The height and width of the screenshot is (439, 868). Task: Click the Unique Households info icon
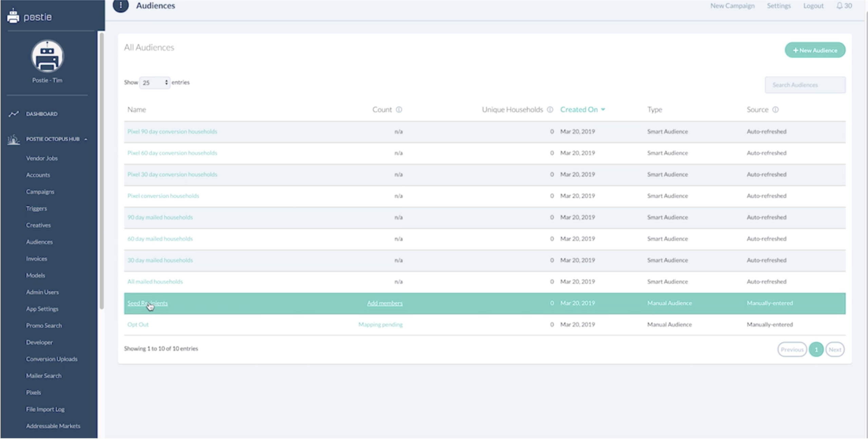[550, 109]
